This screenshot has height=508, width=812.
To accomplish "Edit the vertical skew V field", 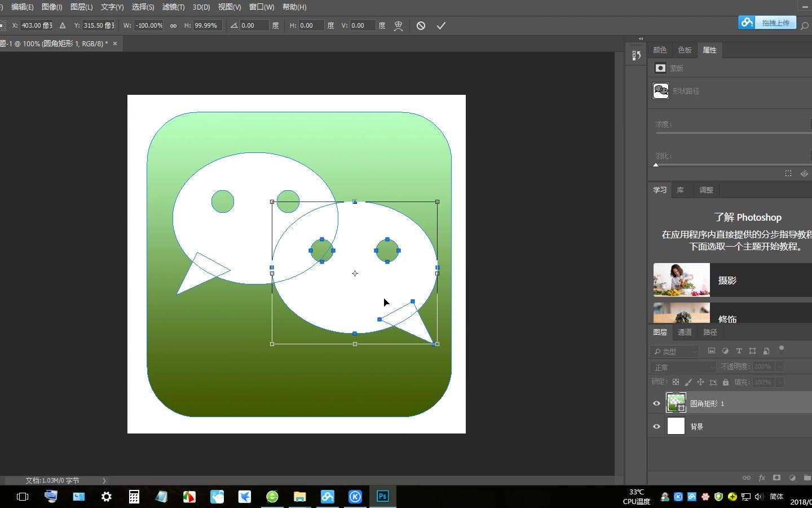I will [363, 25].
